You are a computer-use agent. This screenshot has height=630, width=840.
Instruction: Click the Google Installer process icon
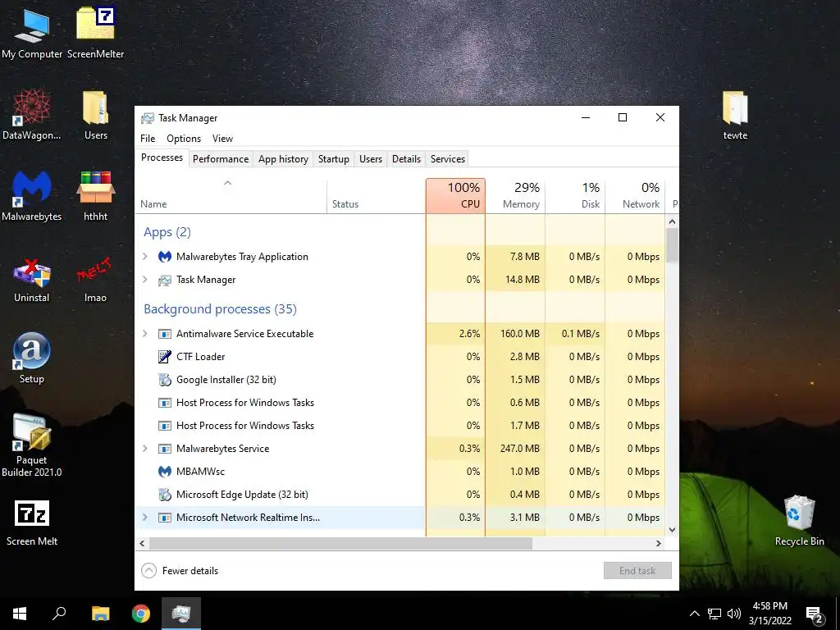[164, 379]
